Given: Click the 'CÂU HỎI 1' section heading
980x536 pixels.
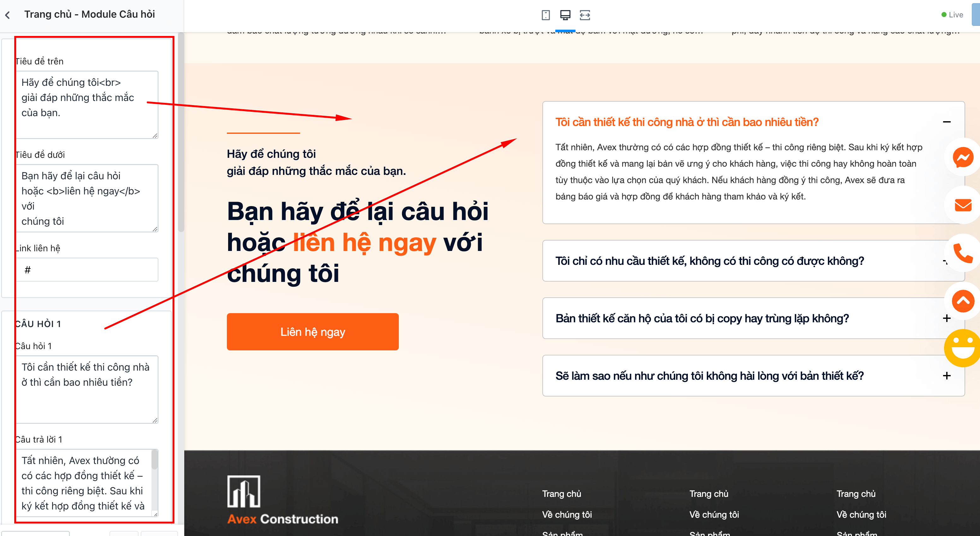Looking at the screenshot, I should tap(38, 324).
